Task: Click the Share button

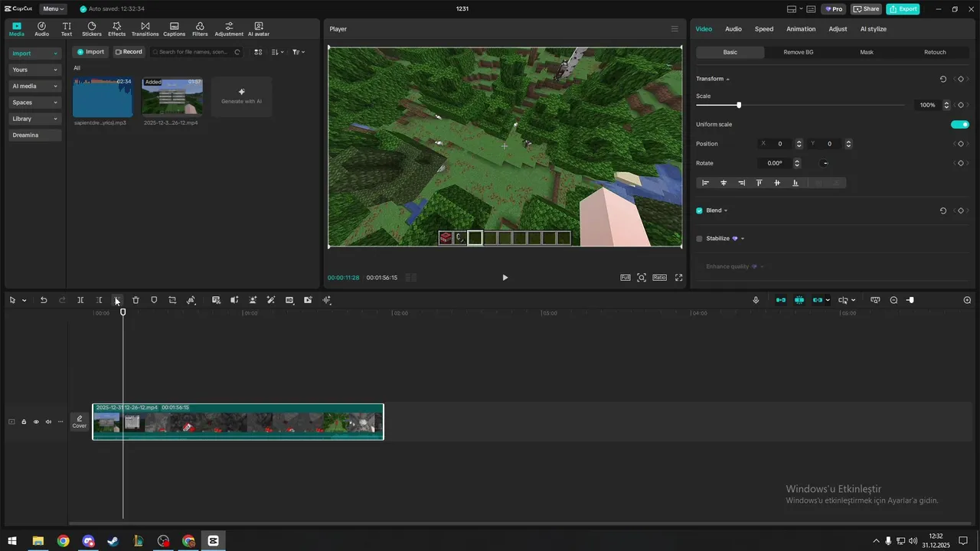Action: [x=867, y=9]
